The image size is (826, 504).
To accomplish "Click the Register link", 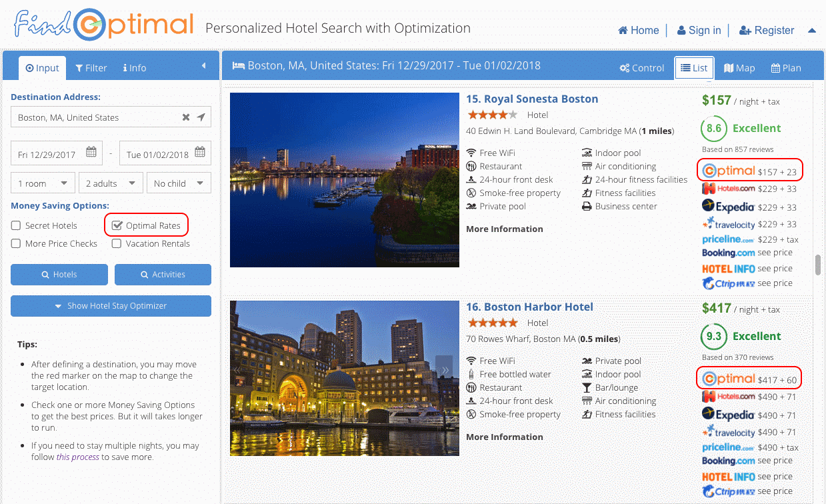I will (x=767, y=30).
